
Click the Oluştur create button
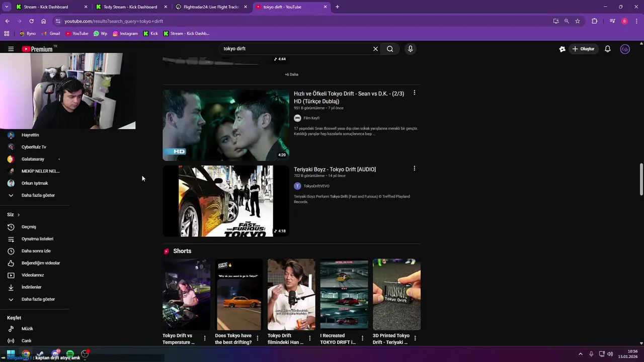[x=584, y=49]
